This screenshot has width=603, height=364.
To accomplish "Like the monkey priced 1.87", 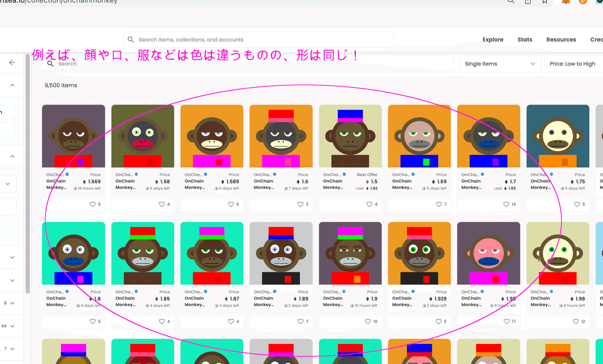I will coord(231,321).
